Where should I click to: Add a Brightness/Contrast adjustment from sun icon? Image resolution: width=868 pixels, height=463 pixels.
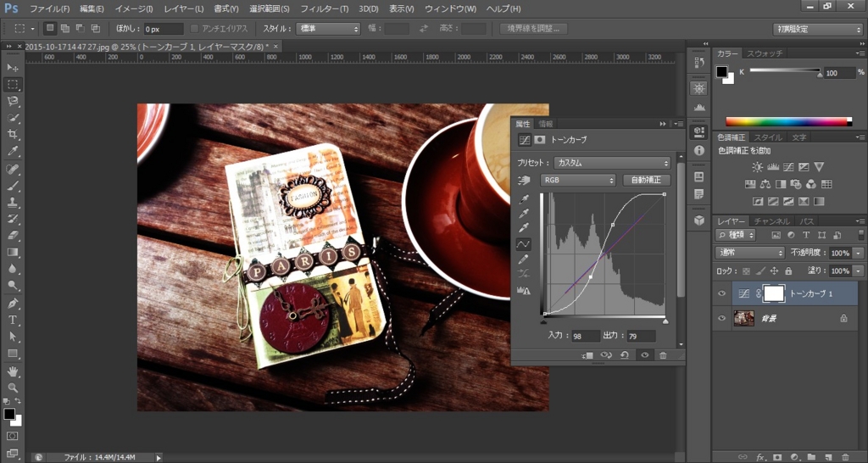pyautogui.click(x=757, y=167)
